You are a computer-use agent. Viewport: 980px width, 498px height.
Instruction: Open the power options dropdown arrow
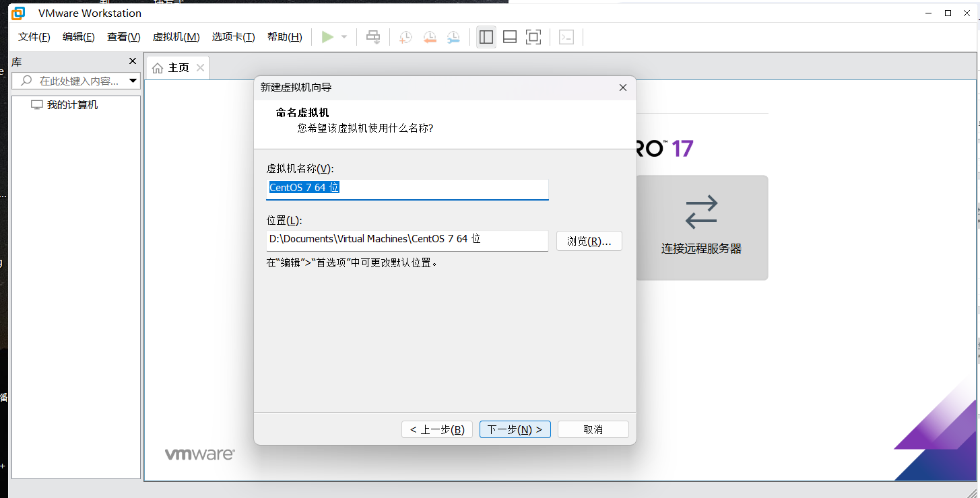tap(344, 37)
